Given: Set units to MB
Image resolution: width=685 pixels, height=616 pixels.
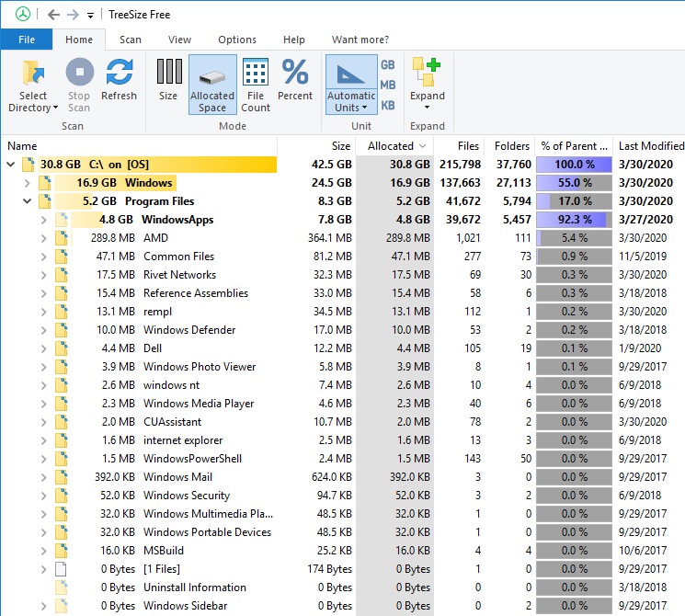Looking at the screenshot, I should 387,85.
